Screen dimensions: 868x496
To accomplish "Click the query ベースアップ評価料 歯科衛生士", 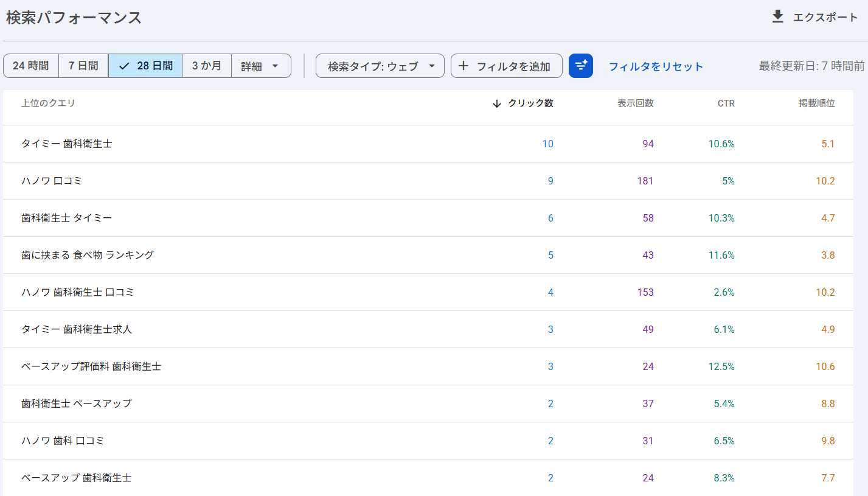I will point(91,366).
